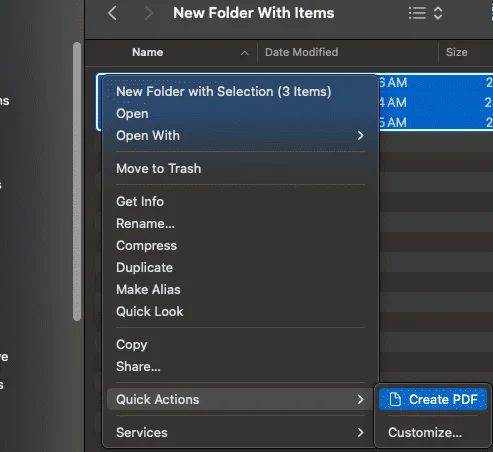The width and height of the screenshot is (493, 452).
Task: Click the sidebar vertical scrollbar
Action: click(77, 182)
